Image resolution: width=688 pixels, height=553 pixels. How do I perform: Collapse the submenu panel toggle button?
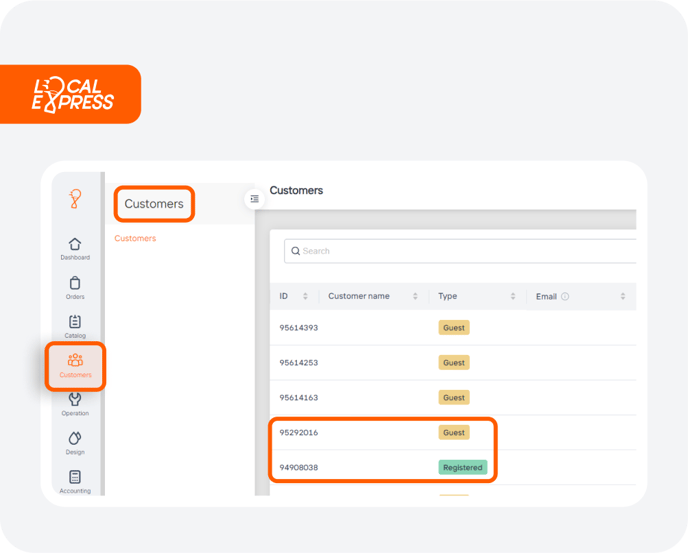[x=254, y=199]
